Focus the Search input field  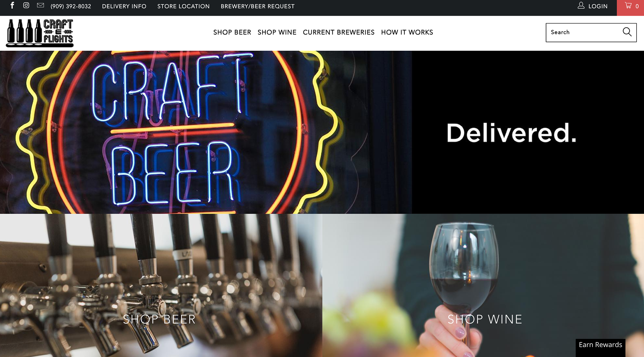tap(584, 32)
